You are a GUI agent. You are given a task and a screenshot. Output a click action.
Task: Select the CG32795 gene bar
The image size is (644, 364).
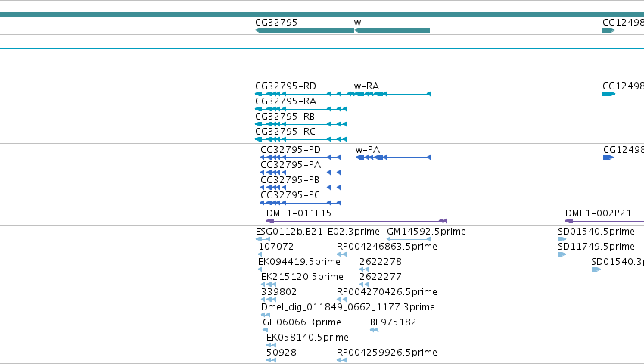pyautogui.click(x=304, y=30)
